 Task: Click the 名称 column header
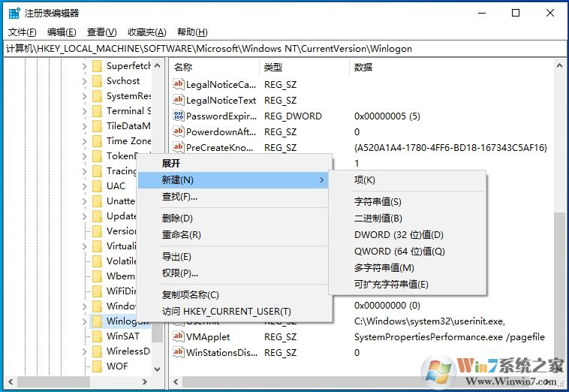[215, 67]
